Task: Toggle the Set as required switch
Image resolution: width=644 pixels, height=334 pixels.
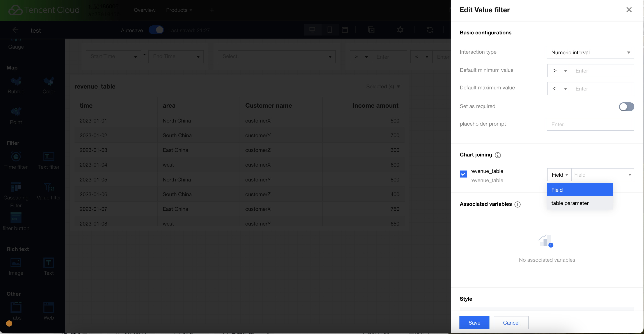Action: point(626,107)
